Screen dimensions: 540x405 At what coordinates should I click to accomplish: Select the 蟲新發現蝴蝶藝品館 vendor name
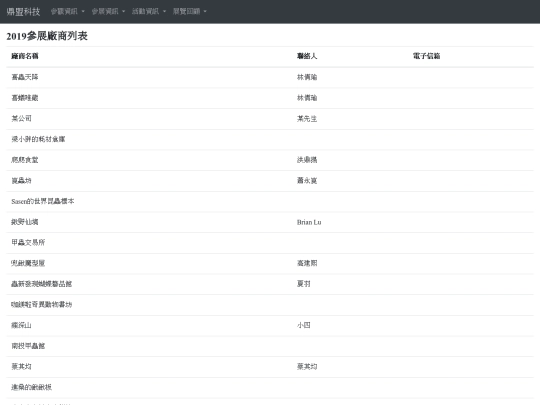tap(42, 284)
